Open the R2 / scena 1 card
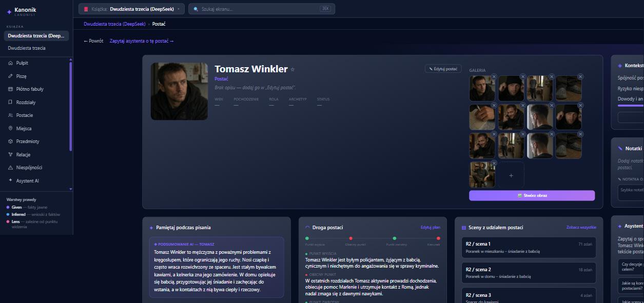644x303 pixels. [x=529, y=248]
